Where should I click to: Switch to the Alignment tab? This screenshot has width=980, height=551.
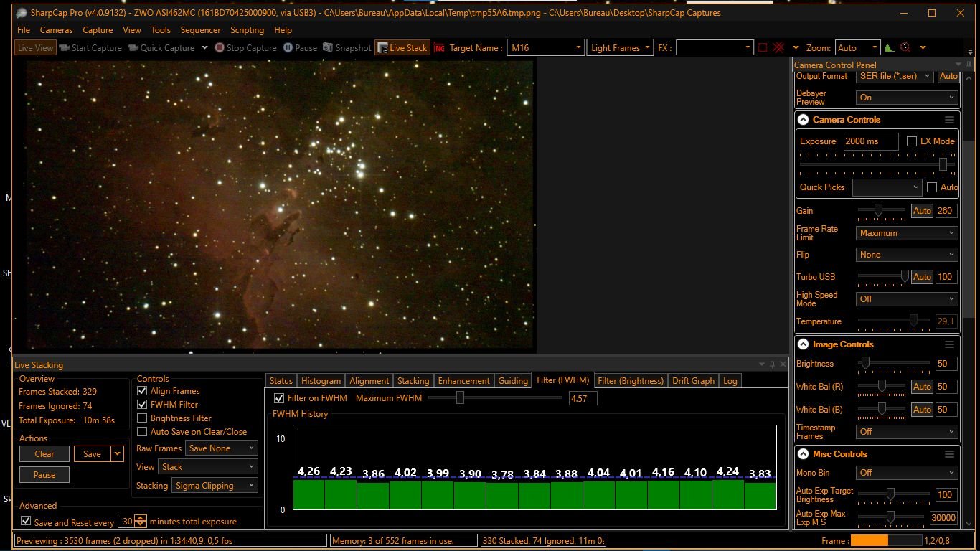click(369, 381)
